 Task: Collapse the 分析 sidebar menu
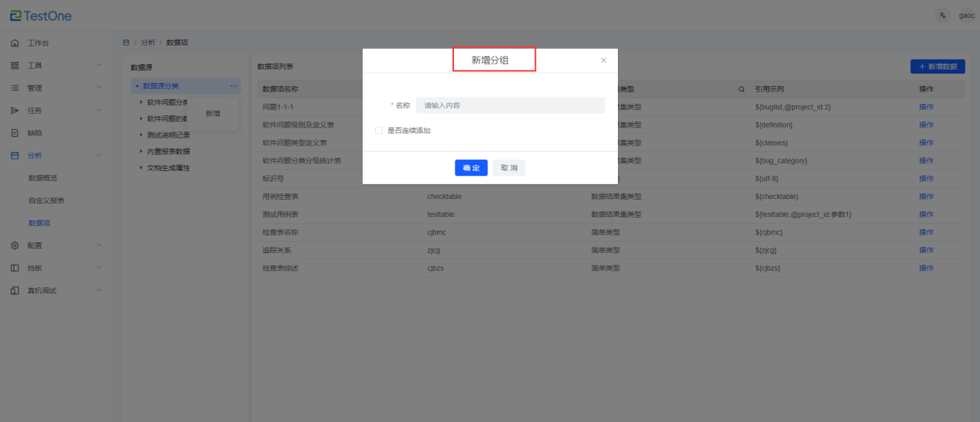coord(99,156)
